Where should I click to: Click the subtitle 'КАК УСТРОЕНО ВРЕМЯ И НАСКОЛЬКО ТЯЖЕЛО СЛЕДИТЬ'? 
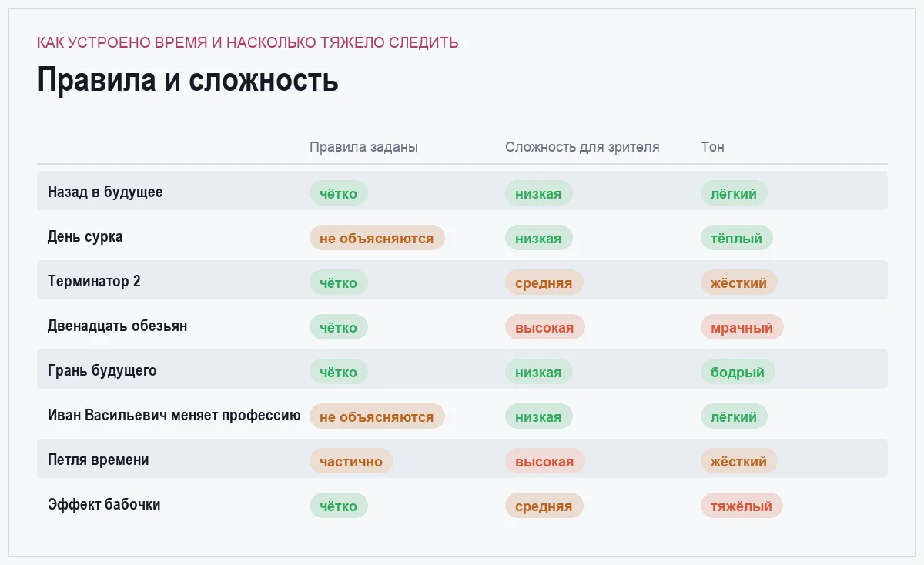[x=248, y=43]
